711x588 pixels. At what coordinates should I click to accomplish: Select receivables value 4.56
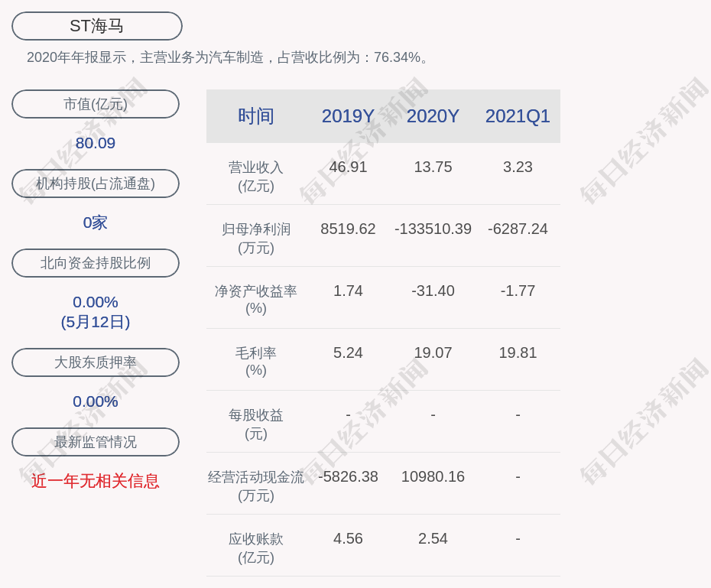(x=348, y=538)
